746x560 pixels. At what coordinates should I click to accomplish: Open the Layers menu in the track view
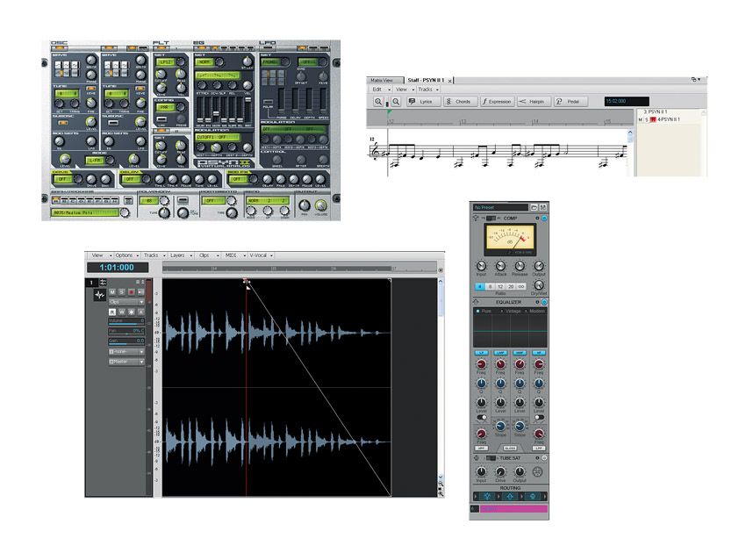pyautogui.click(x=181, y=255)
